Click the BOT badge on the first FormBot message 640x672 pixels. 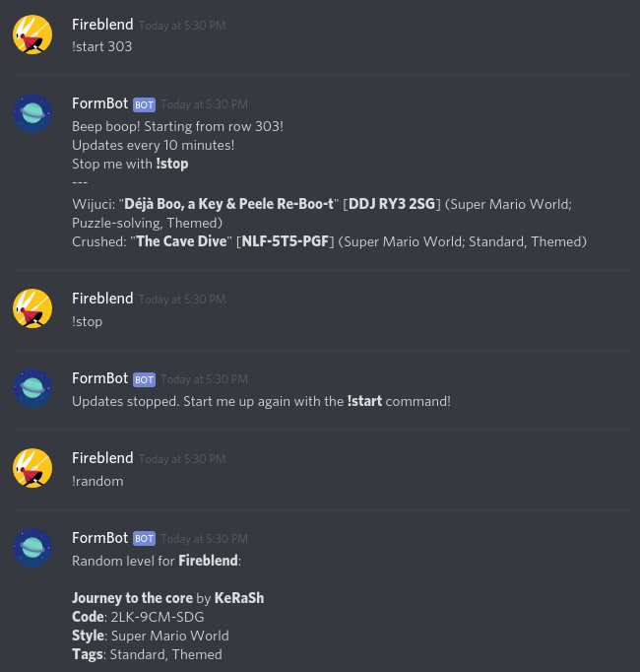click(x=144, y=104)
